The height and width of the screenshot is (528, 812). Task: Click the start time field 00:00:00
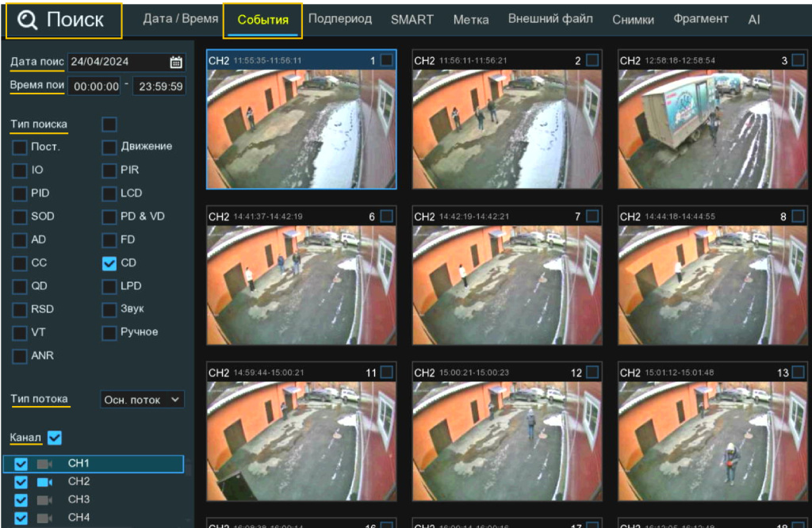(94, 86)
